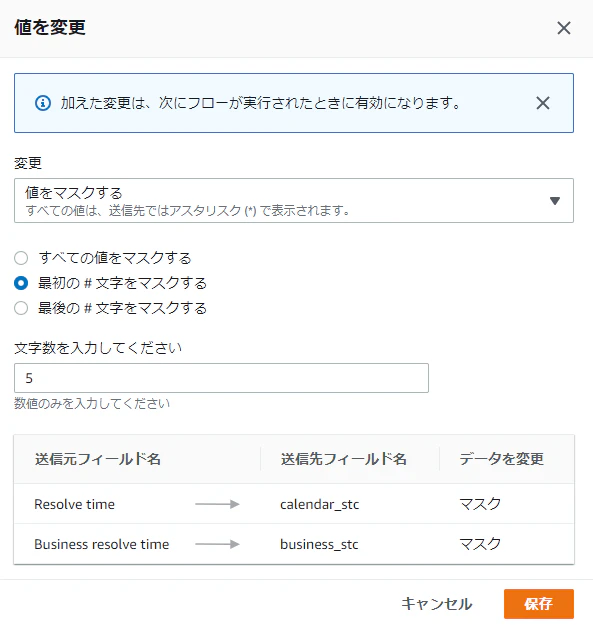The width and height of the screenshot is (593, 627).
Task: Click the calendar_stc cell
Action: click(x=319, y=505)
